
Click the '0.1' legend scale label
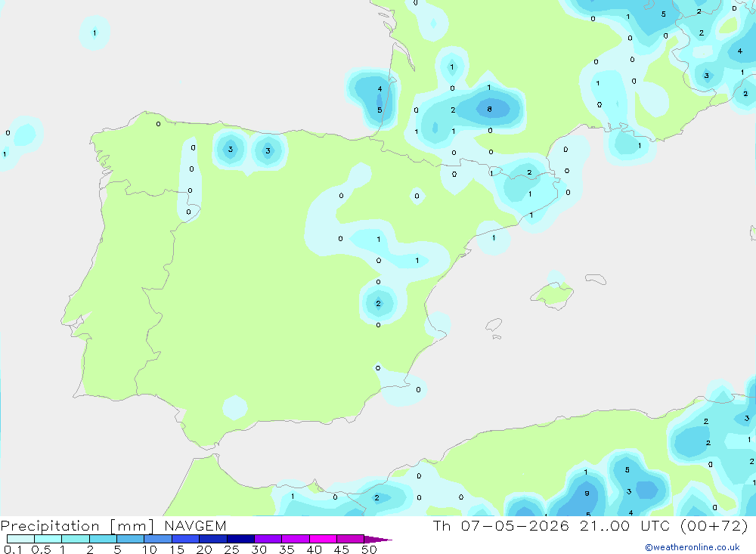[x=13, y=549]
